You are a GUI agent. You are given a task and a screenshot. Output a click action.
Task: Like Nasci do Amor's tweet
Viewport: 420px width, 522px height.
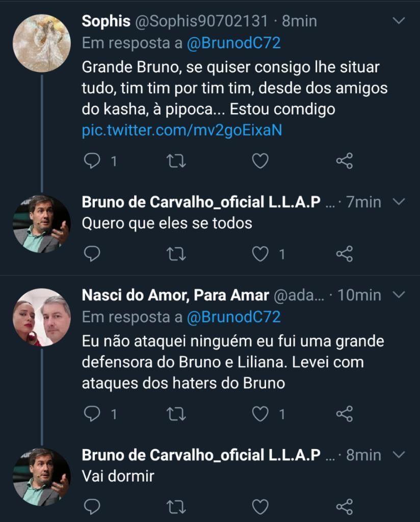(260, 414)
